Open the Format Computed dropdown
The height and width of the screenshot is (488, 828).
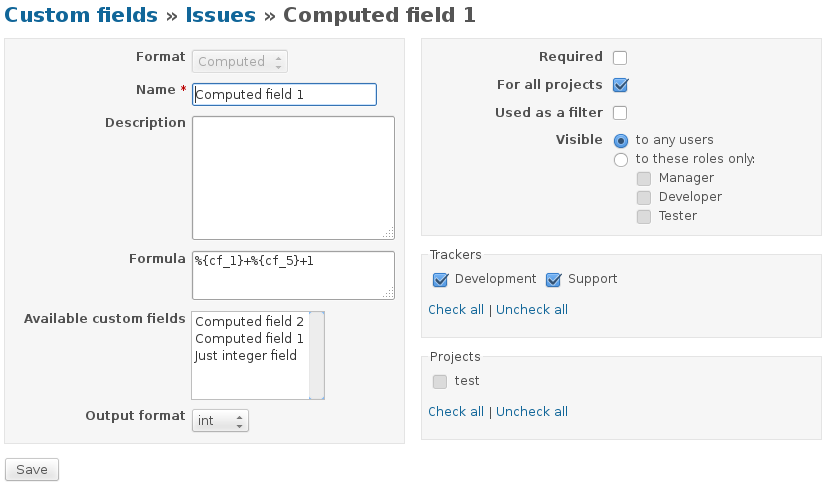[239, 62]
